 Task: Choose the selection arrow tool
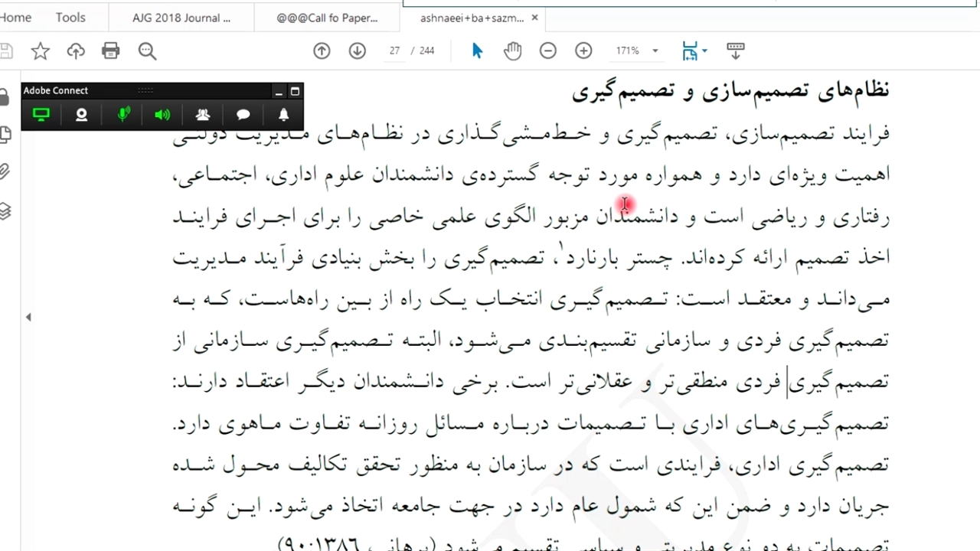click(x=477, y=51)
